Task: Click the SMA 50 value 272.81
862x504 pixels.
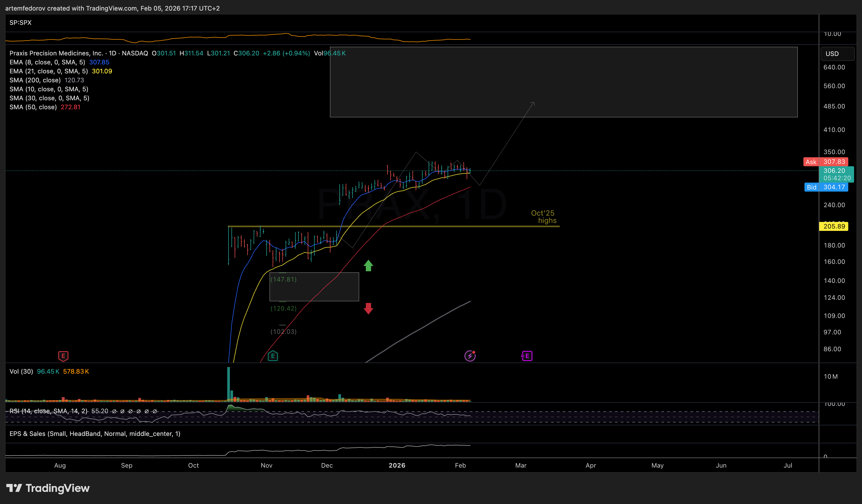Action: pos(71,107)
